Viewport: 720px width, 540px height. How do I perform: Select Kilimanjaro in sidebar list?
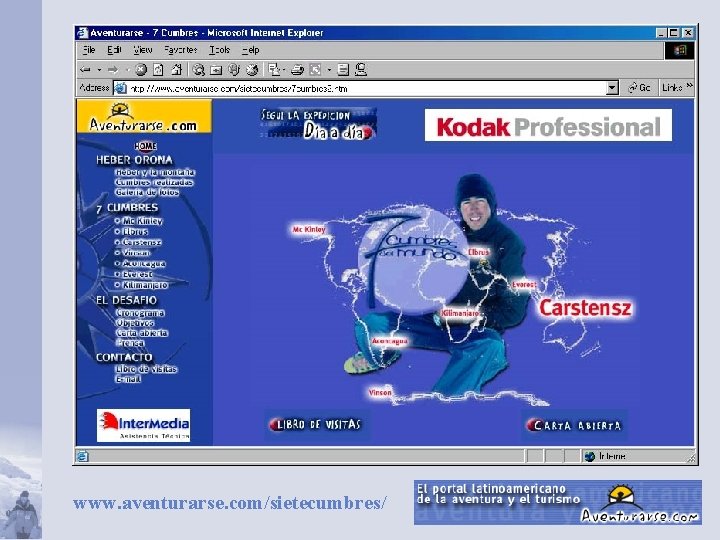[x=145, y=285]
